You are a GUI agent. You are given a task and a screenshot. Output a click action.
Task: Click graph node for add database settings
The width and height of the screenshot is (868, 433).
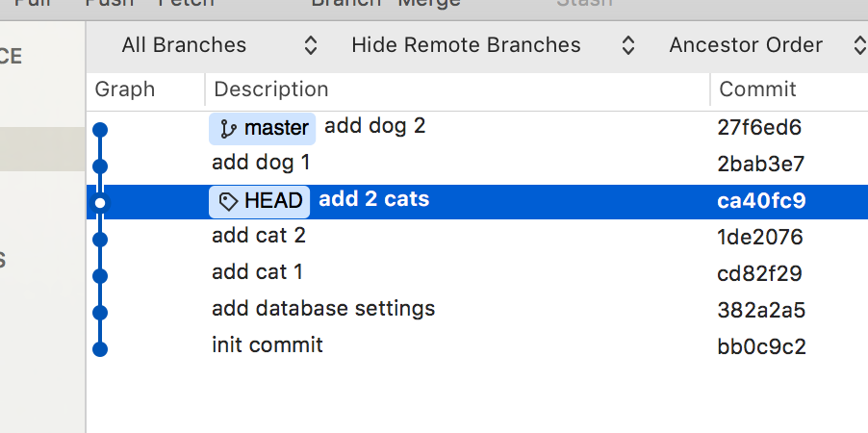(100, 312)
